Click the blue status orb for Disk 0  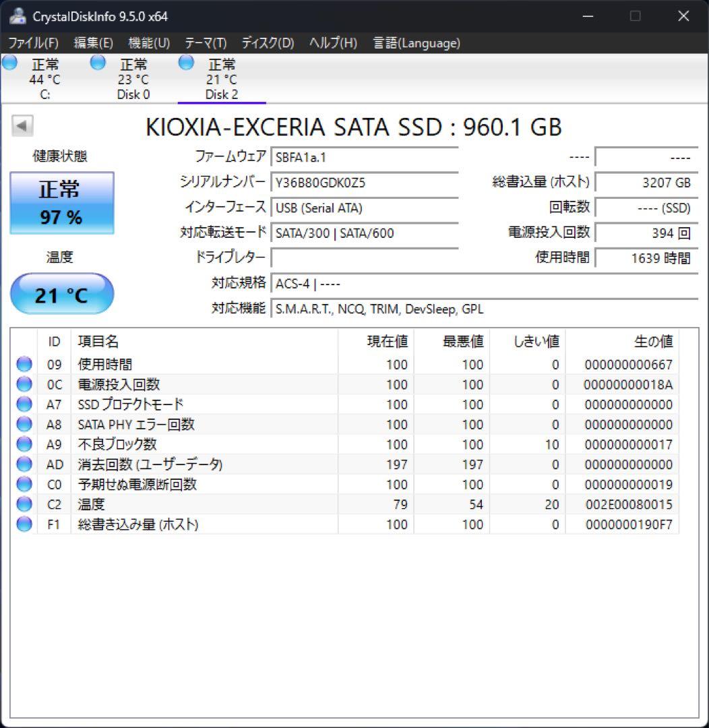[98, 62]
